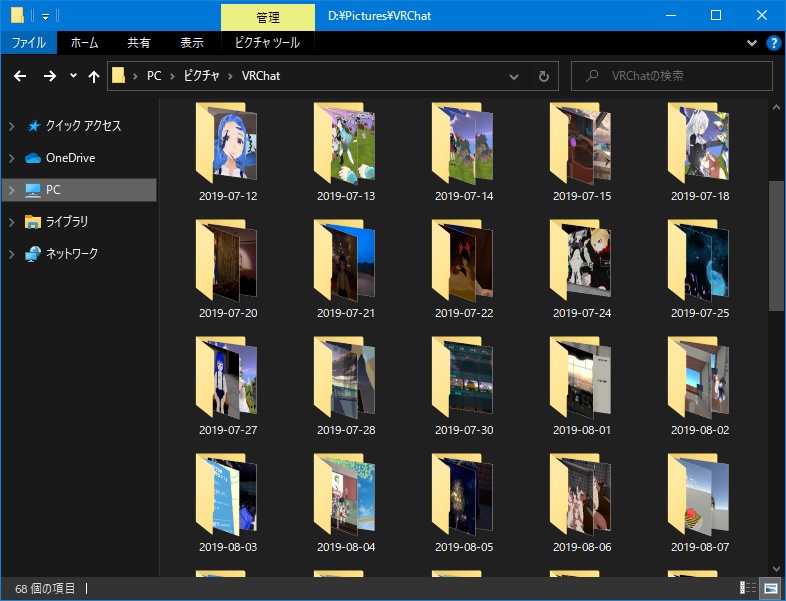
Task: Go back with the left arrow
Action: pyautogui.click(x=20, y=76)
